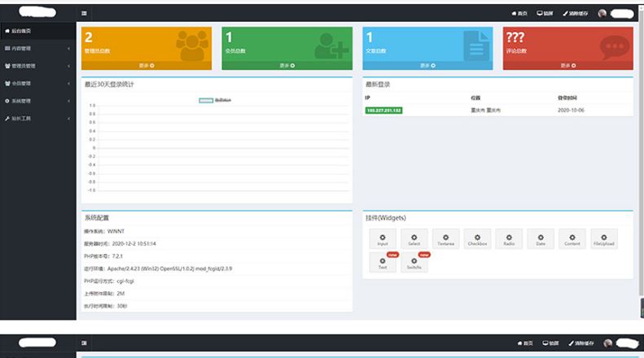Viewport: 644px width, 358px height.
Task: Toggle sidebar with hamburger icon in lower dashboard
Action: point(84,343)
